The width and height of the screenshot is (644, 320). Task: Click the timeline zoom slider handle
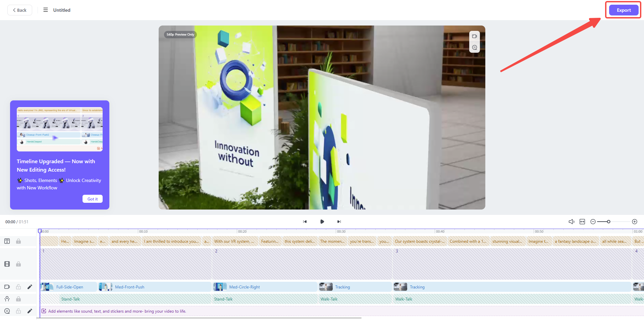[608, 222]
